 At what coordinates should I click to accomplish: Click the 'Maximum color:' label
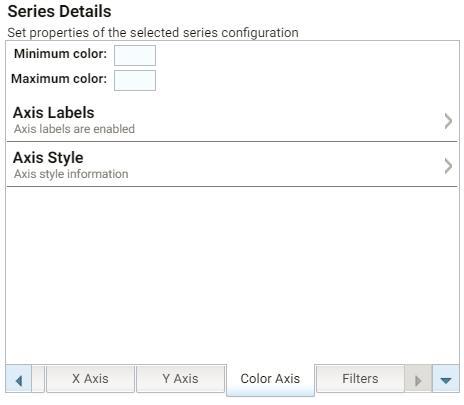(x=59, y=79)
